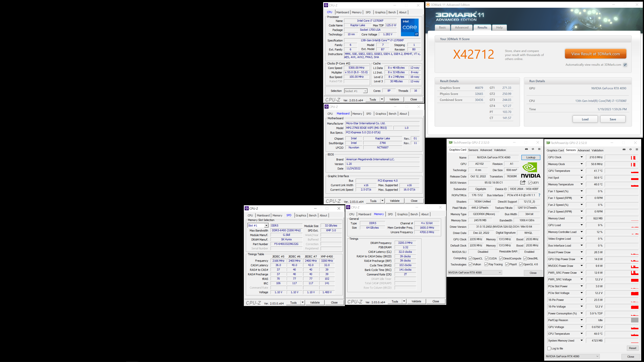Image resolution: width=644 pixels, height=362 pixels.
Task: Toggle automatically view results at 3DMark.com checkbox
Action: [x=625, y=65]
